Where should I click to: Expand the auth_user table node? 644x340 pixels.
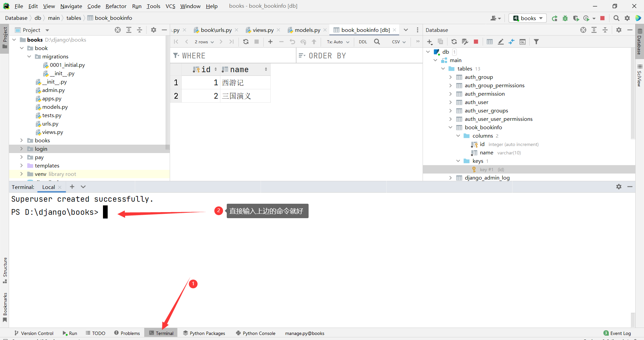(450, 102)
